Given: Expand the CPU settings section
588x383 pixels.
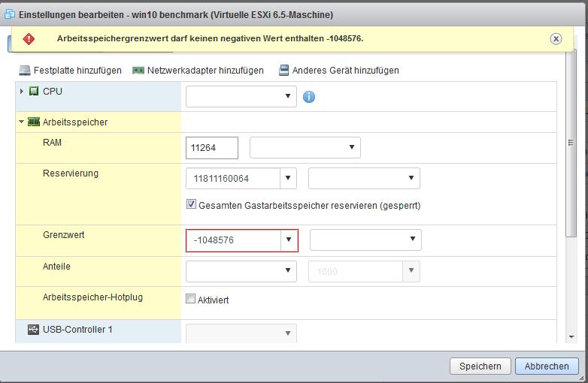Looking at the screenshot, I should [22, 92].
